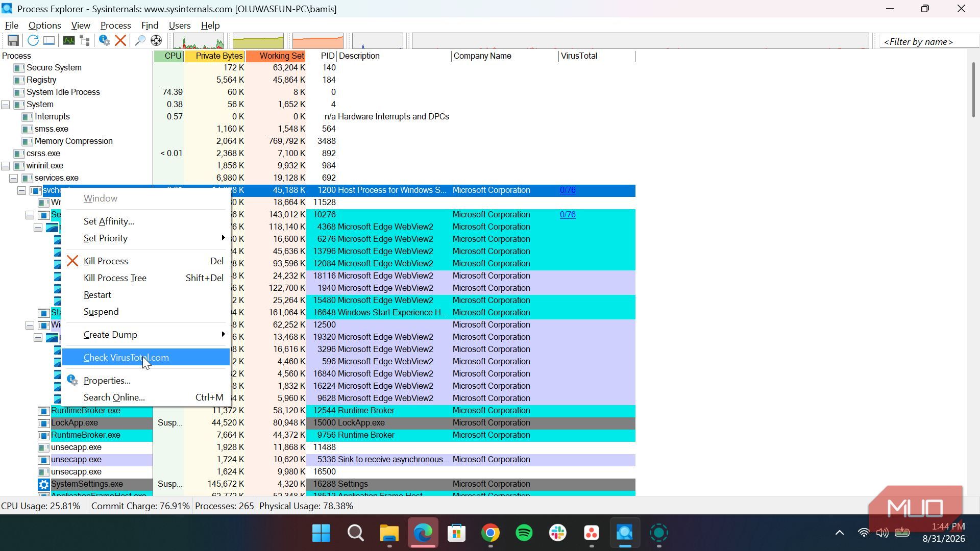Choose Restart in context menu
Viewport: 980px width, 551px height.
tap(146, 295)
